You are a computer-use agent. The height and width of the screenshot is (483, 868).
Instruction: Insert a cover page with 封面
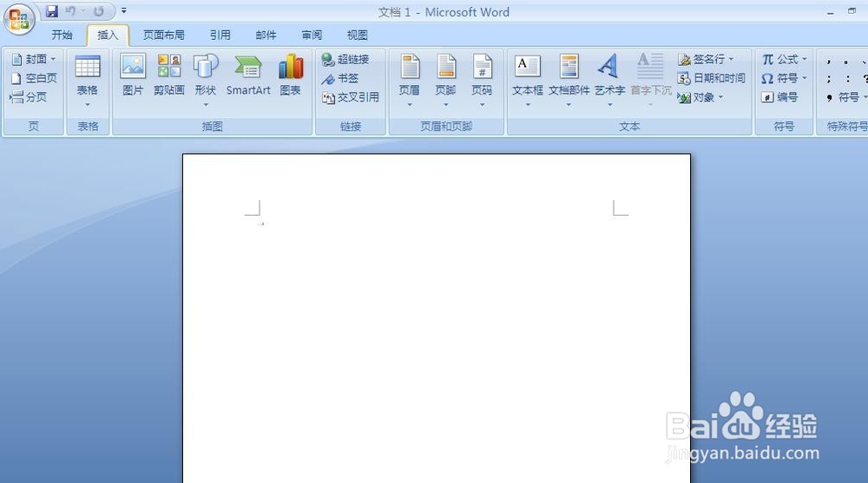pos(34,59)
